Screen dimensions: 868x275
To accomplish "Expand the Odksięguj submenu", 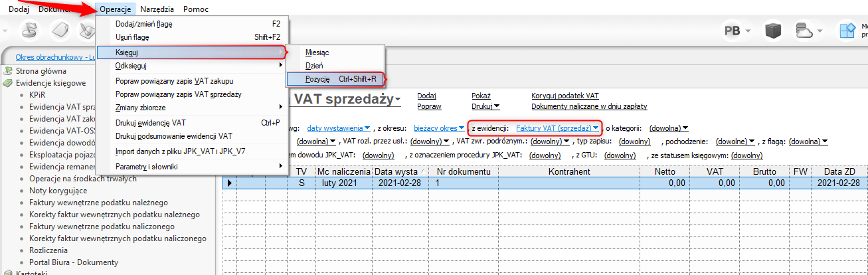I will (x=191, y=65).
